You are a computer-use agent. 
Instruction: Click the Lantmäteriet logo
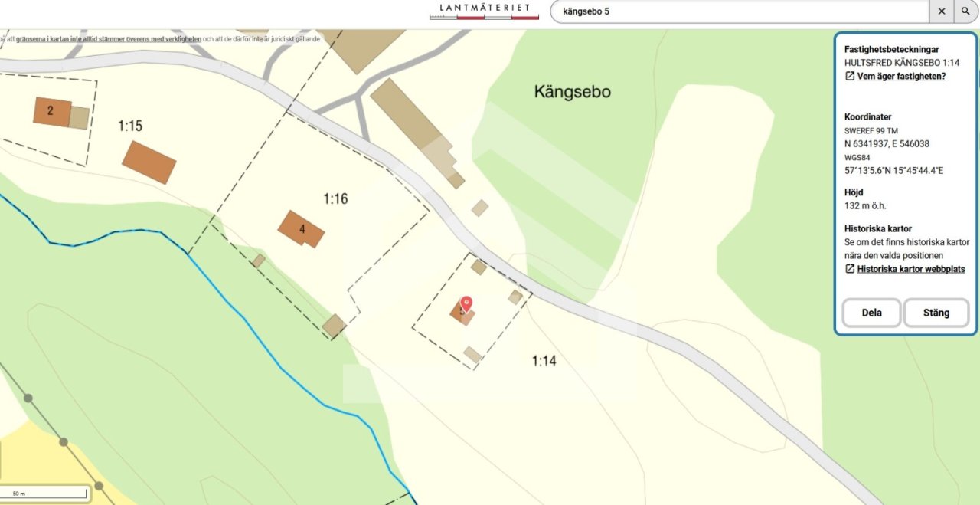[x=484, y=11]
